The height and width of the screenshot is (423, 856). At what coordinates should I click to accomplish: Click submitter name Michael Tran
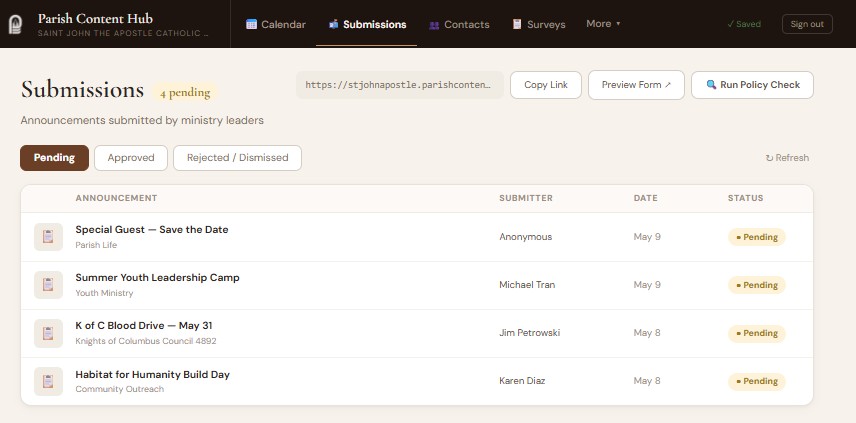tap(527, 285)
